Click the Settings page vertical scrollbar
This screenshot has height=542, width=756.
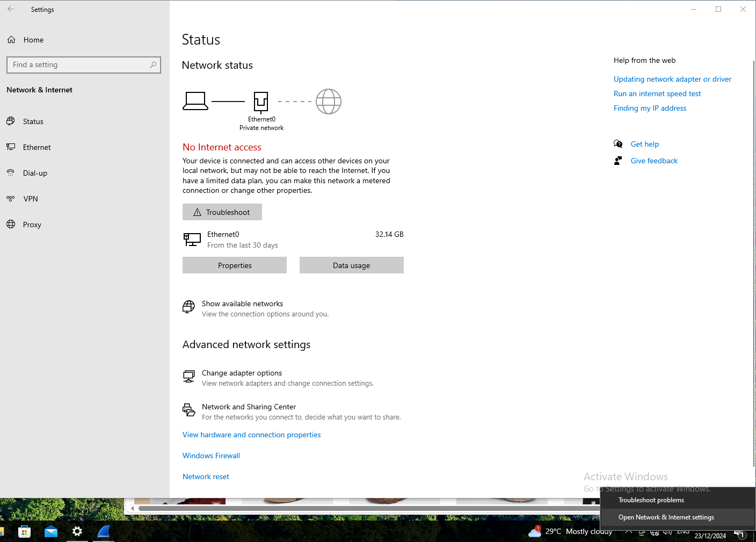[753, 263]
